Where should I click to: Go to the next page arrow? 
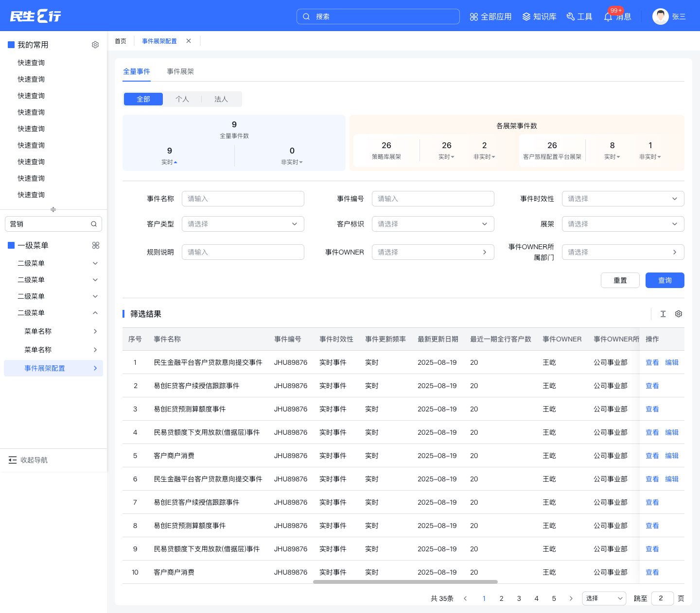pyautogui.click(x=571, y=598)
